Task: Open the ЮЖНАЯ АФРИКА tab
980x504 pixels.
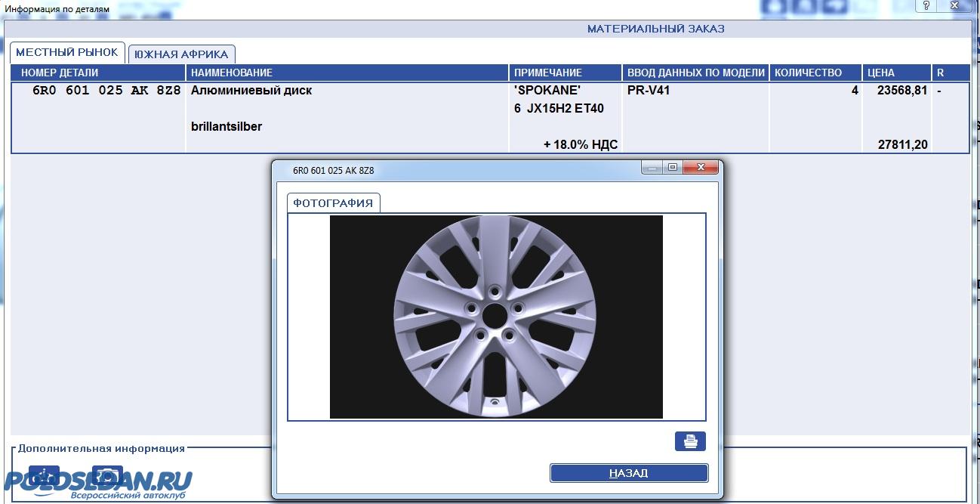Action: coord(181,54)
